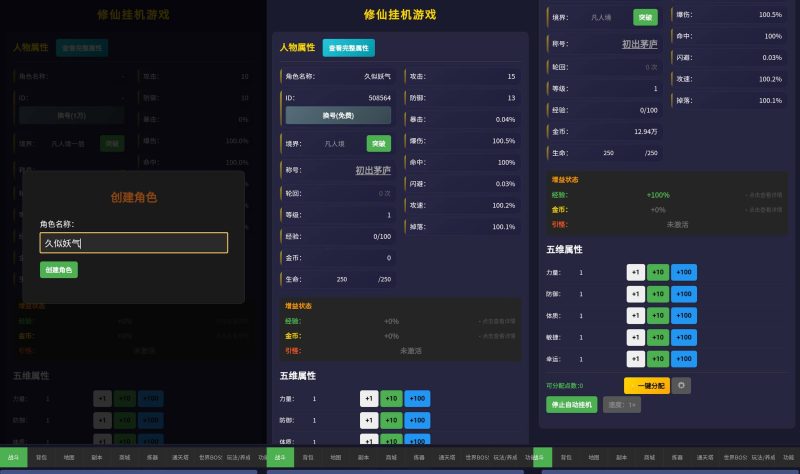
Task: Open 通天塔 tab in middle panel nav
Action: pos(446,457)
